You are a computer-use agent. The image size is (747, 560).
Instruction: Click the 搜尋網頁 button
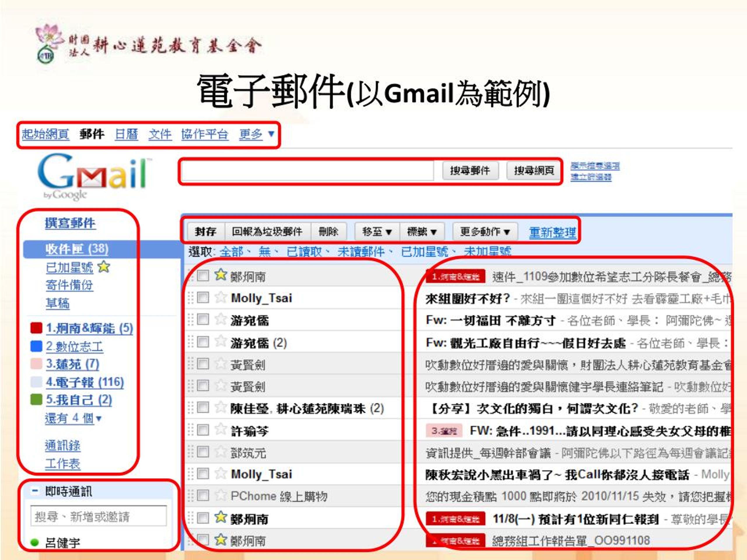[x=534, y=170]
